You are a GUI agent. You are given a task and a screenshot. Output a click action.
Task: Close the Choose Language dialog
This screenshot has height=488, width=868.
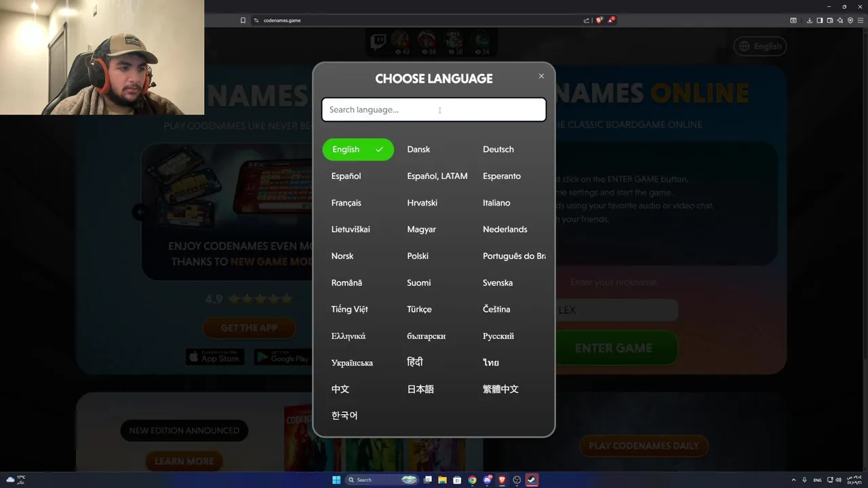[541, 76]
